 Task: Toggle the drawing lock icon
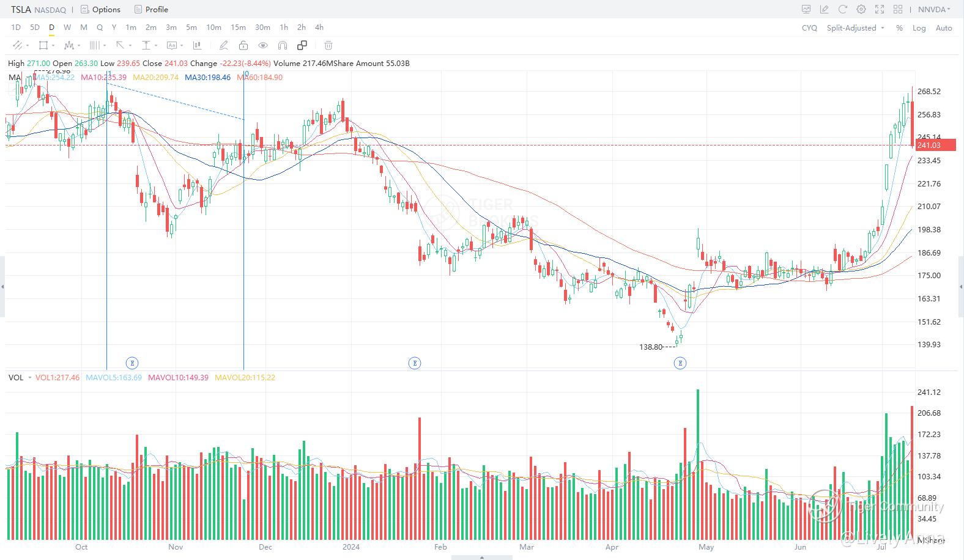tap(243, 45)
